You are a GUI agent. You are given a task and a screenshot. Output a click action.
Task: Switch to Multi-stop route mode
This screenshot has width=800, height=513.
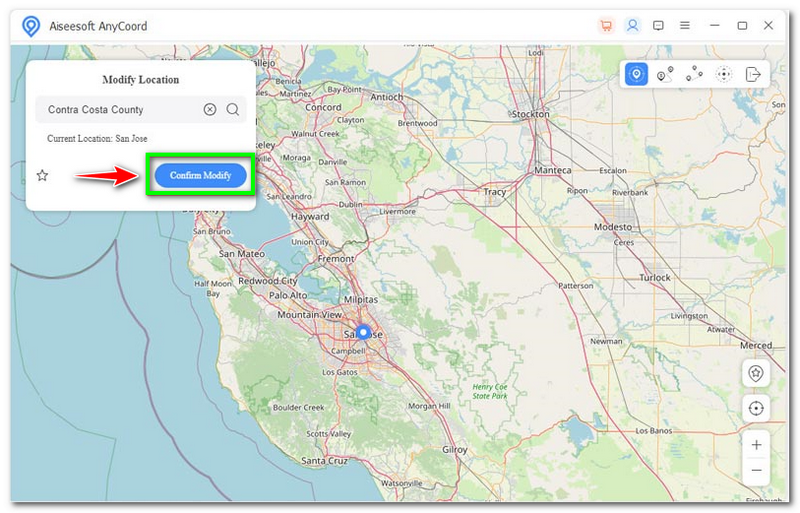coord(695,74)
